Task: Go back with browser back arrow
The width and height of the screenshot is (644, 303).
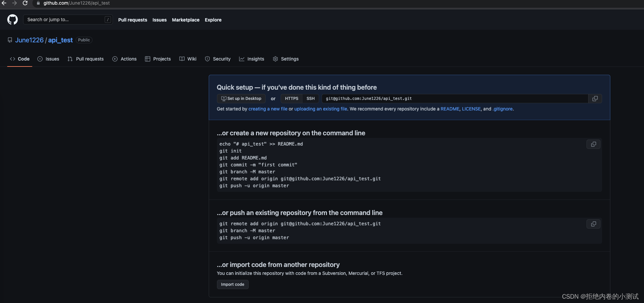Action: (x=4, y=3)
